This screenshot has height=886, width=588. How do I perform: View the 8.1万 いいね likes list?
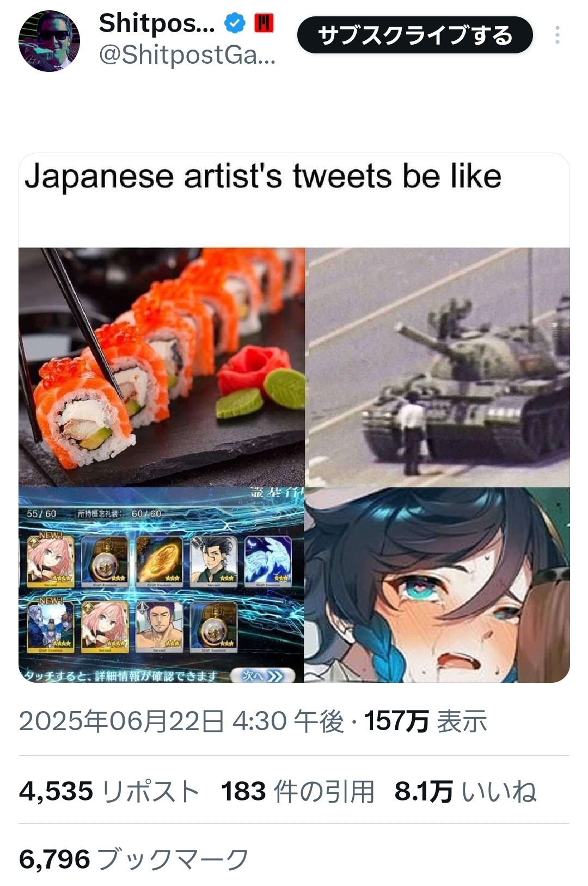click(465, 791)
